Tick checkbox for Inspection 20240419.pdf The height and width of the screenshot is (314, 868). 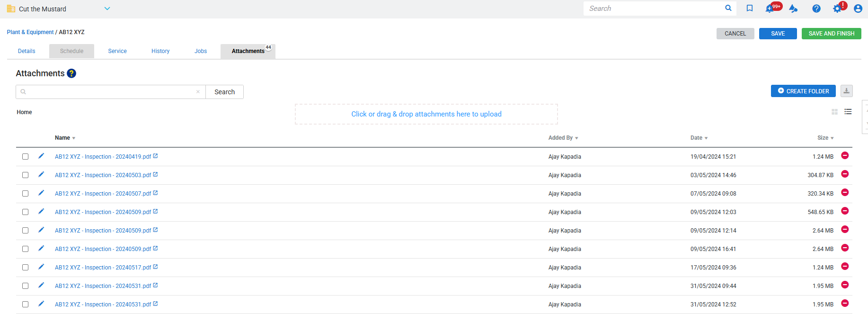[x=26, y=157]
